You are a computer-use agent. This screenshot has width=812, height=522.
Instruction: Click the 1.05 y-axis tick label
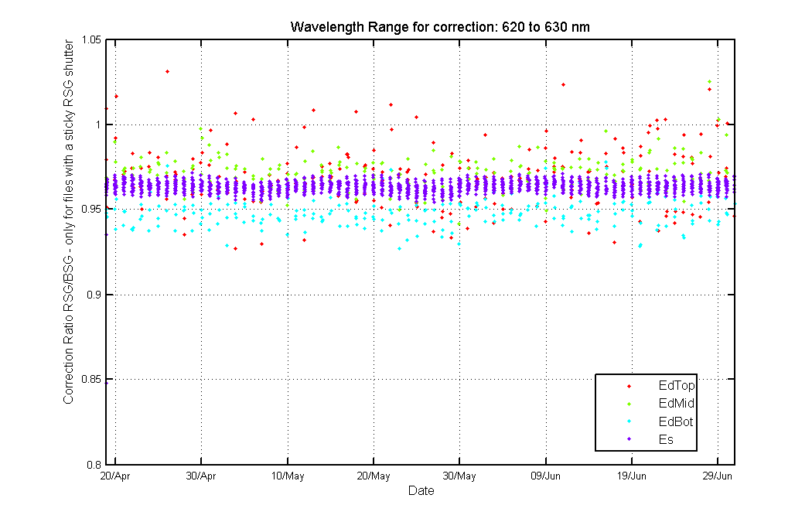(x=92, y=40)
